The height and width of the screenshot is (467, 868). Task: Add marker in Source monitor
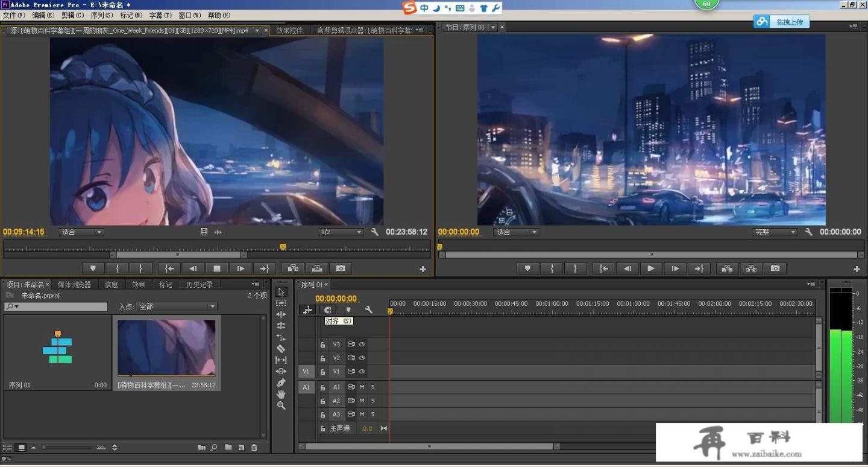coord(93,268)
